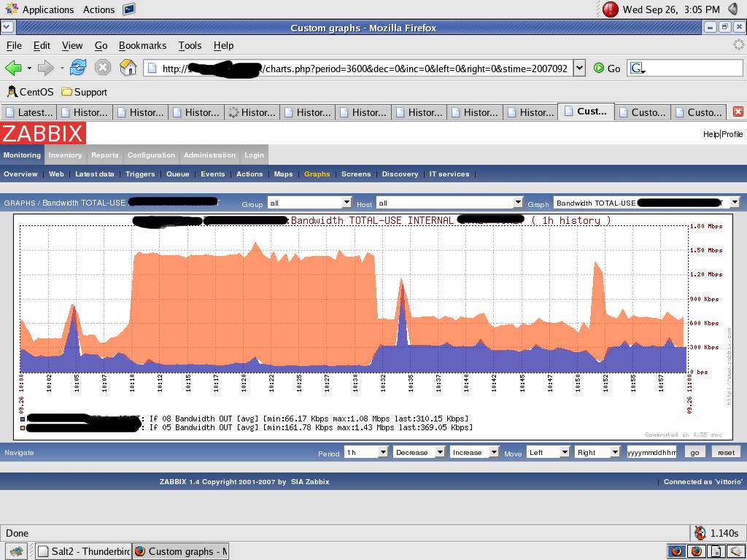Expand the Host dropdown
Viewport: 747px width, 560px height.
(518, 203)
